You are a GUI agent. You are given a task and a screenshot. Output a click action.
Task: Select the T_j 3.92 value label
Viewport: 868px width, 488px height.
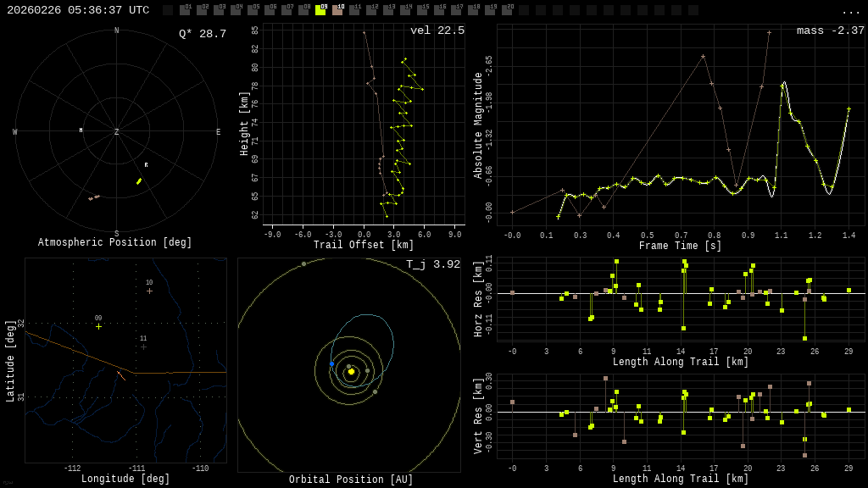pyautogui.click(x=432, y=264)
